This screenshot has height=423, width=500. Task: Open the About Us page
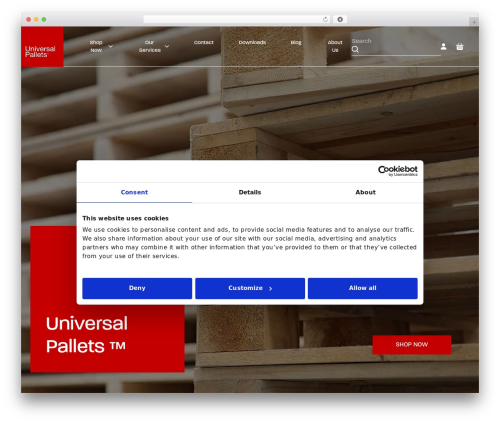pos(335,46)
